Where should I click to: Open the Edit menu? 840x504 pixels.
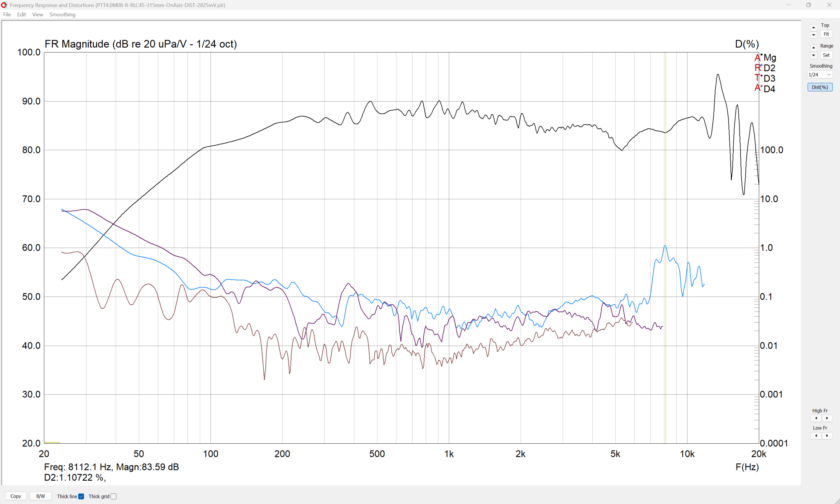coord(21,14)
